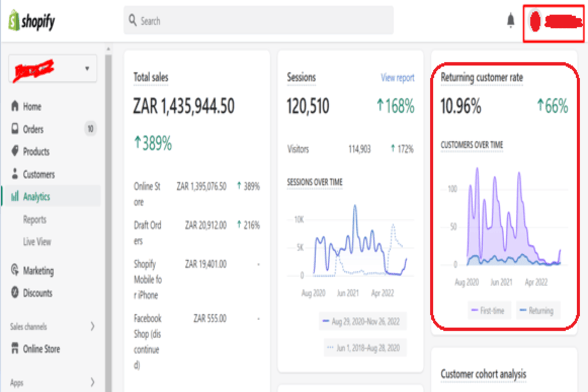Click the Shopify logo
The image size is (588, 392).
point(32,20)
